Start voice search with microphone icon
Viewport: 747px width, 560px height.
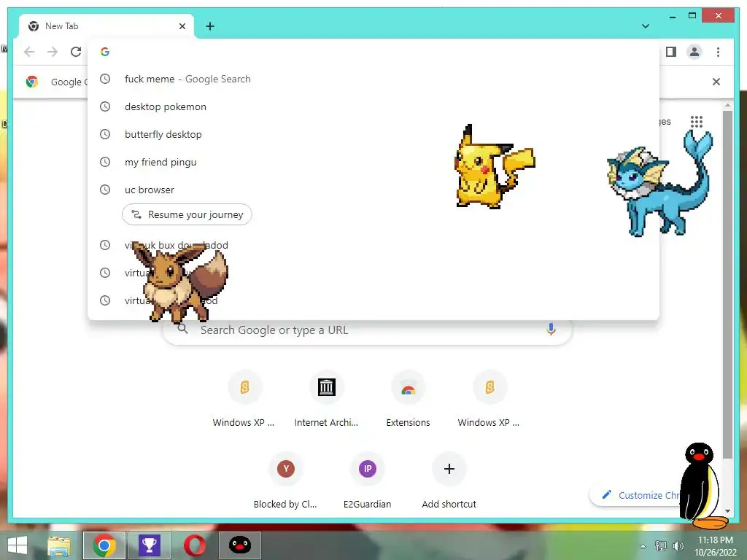click(551, 329)
